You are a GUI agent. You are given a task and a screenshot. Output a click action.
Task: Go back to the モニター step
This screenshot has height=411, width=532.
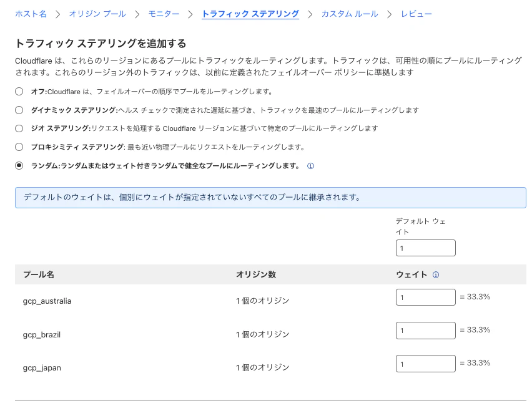pos(164,14)
